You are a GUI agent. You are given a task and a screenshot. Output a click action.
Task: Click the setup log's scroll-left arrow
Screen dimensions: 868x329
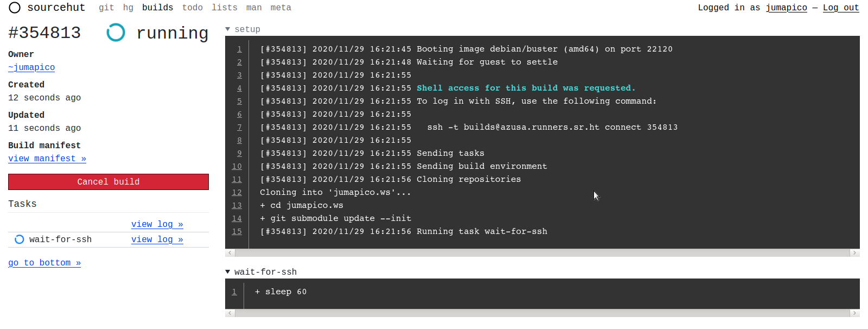(230, 253)
